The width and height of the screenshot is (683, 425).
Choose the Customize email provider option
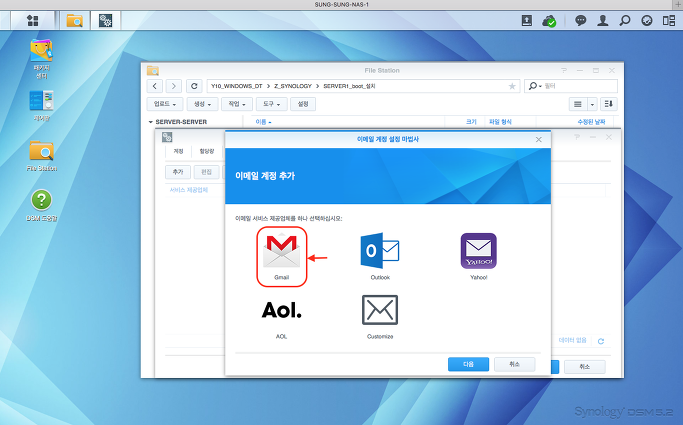click(380, 316)
